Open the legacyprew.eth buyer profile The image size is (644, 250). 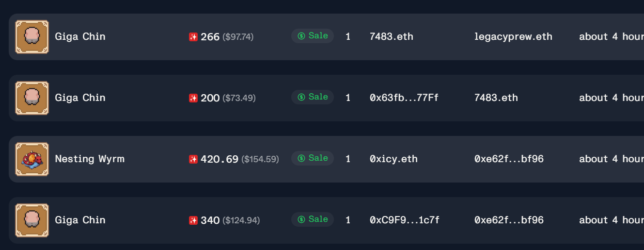514,37
